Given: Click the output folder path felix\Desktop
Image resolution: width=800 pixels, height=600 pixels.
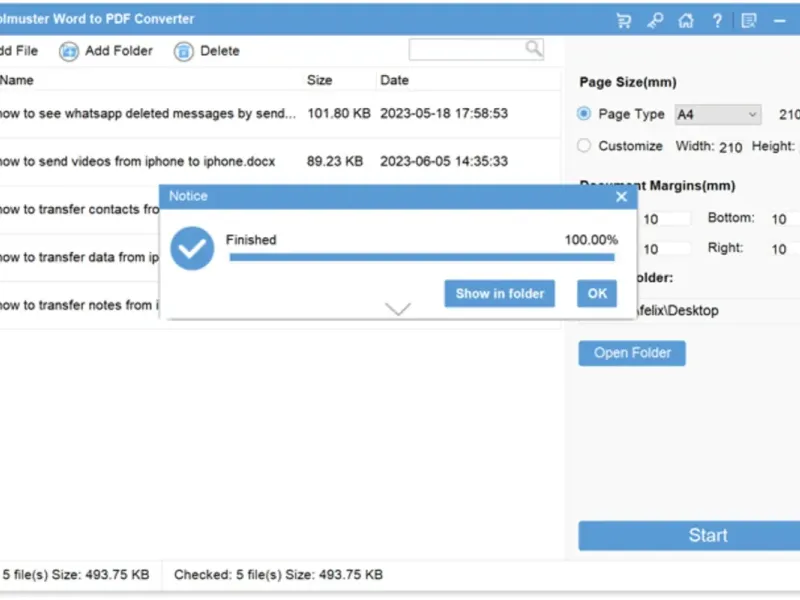Looking at the screenshot, I should (679, 310).
